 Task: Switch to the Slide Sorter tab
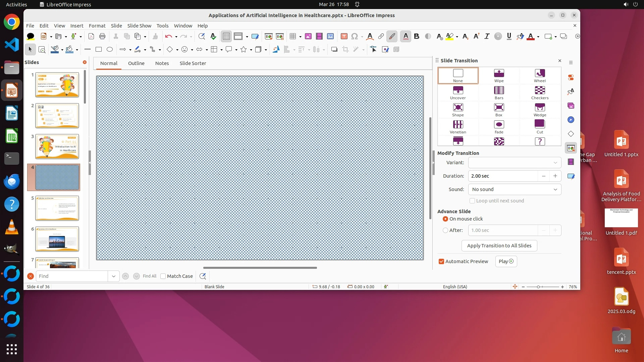tap(193, 63)
